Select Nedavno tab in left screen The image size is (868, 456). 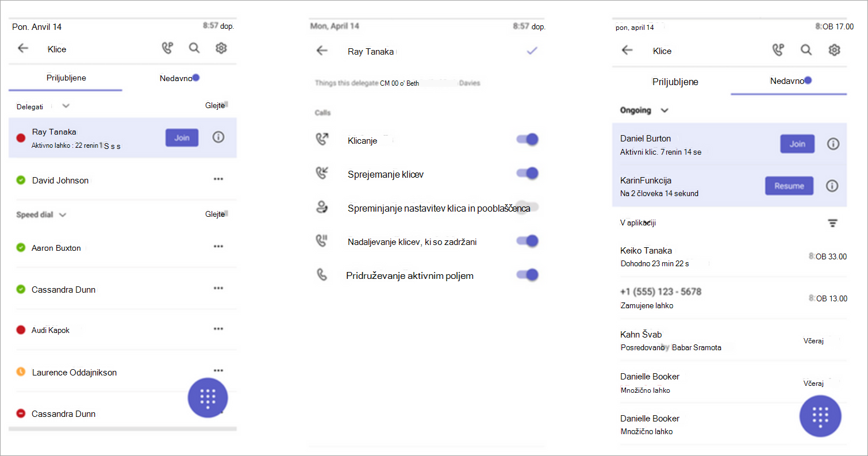(x=179, y=78)
